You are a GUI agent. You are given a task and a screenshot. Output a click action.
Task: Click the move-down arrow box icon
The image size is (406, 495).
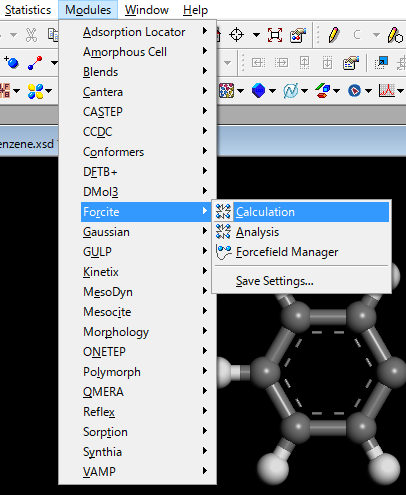[x=327, y=63]
